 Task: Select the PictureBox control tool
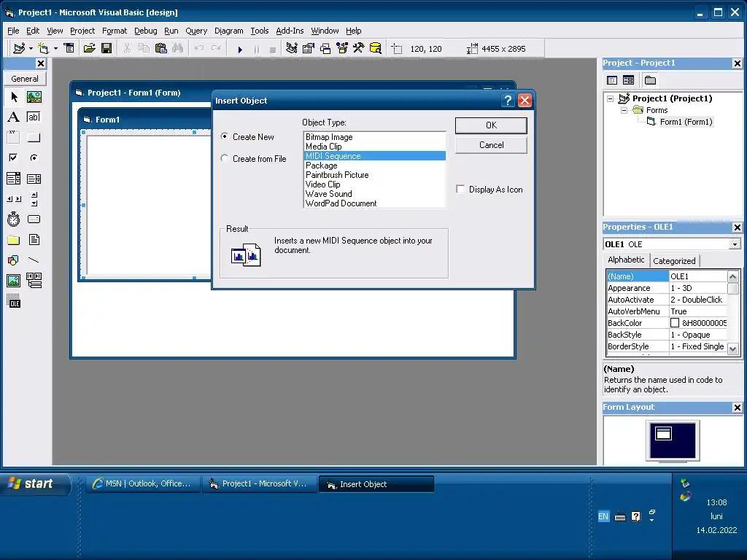(34, 97)
